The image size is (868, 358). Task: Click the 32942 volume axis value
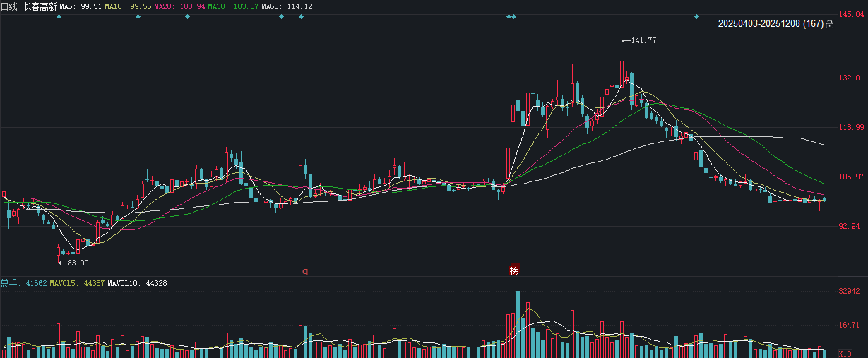850,291
